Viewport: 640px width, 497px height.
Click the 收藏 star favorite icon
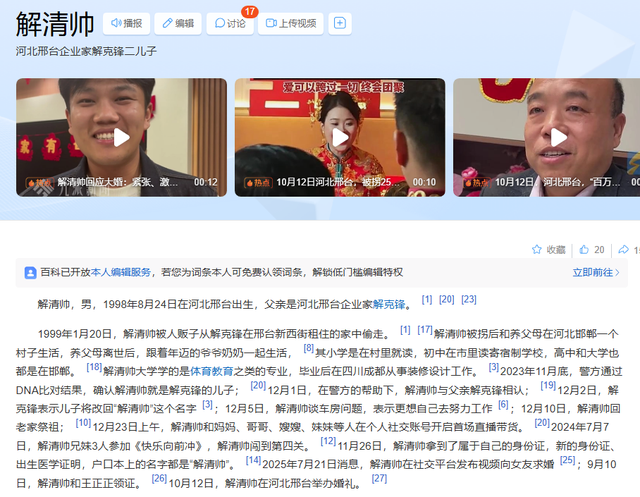coord(537,249)
